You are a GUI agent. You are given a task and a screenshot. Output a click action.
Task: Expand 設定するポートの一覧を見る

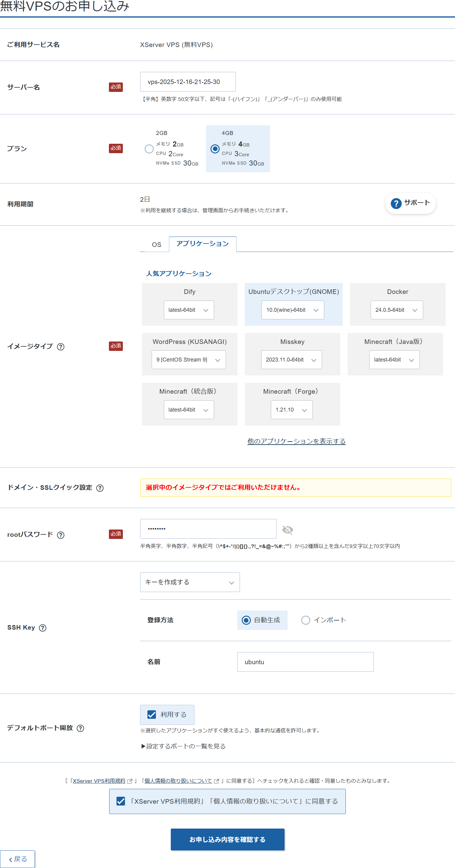pyautogui.click(x=183, y=746)
